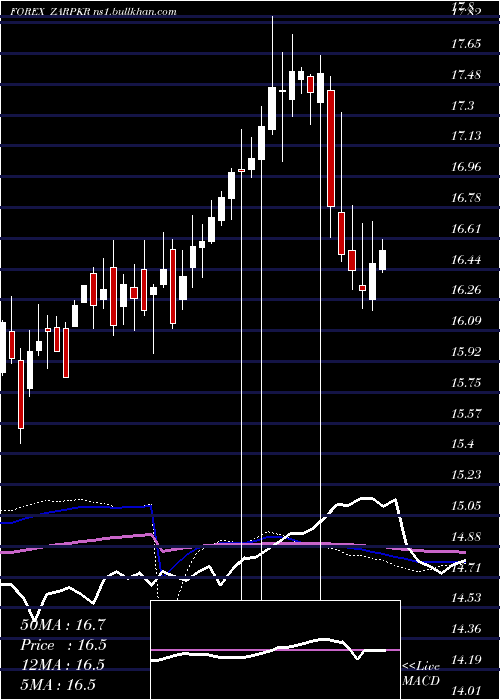The height and width of the screenshot is (700, 500).
Task: Click the 16.61 price axis label
Action: (x=466, y=229)
